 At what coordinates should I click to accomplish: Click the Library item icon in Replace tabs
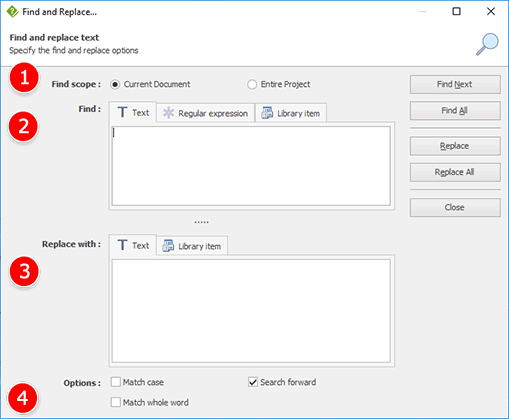(x=168, y=246)
